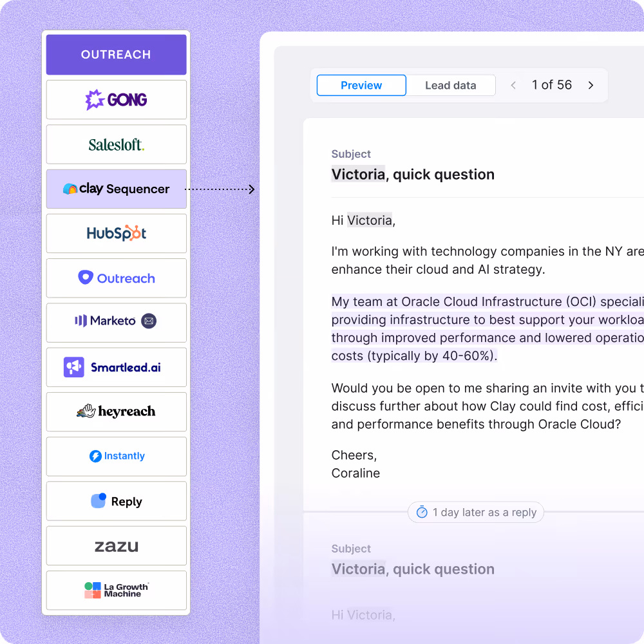Click the Clay rainbow logo icon
This screenshot has height=644, width=644.
(x=70, y=189)
